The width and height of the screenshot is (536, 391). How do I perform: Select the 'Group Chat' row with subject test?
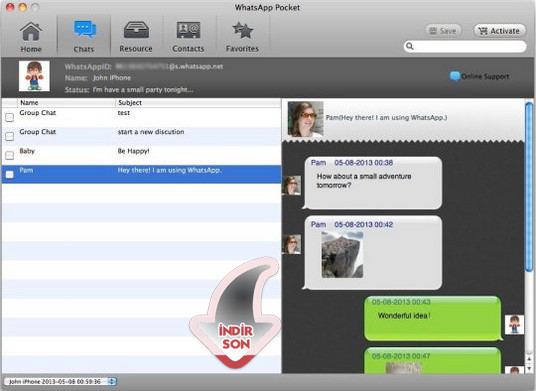click(142, 117)
